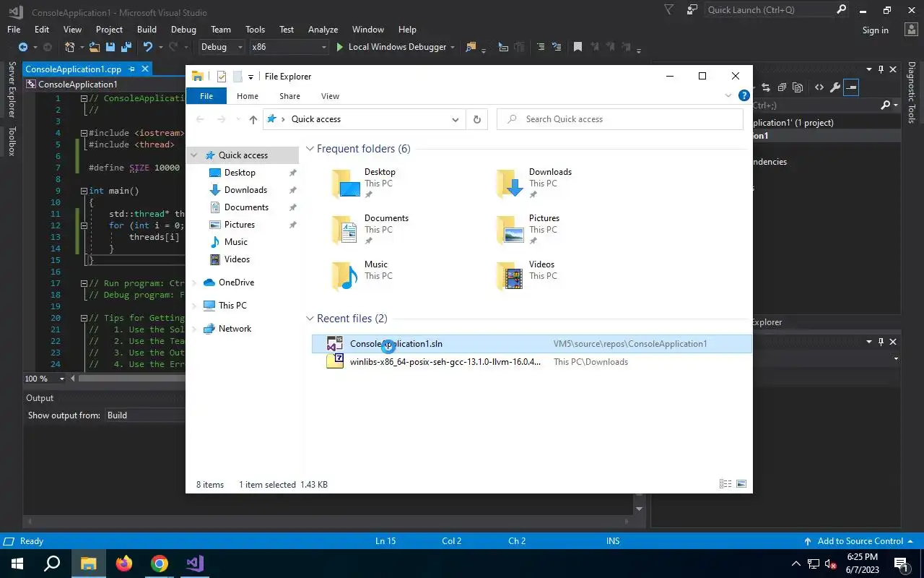This screenshot has height=578, width=924.
Task: Click Save All icon in Visual Studio toolbar
Action: pyautogui.click(x=126, y=47)
